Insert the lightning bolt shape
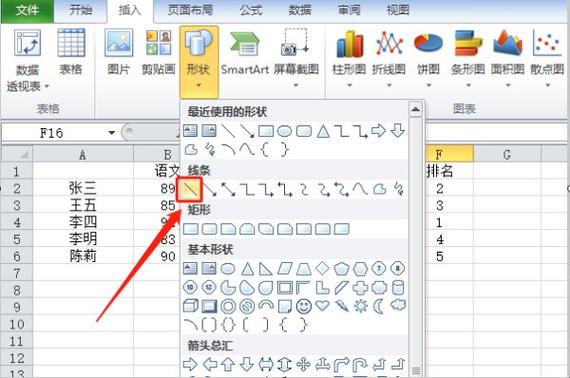 pos(342,306)
